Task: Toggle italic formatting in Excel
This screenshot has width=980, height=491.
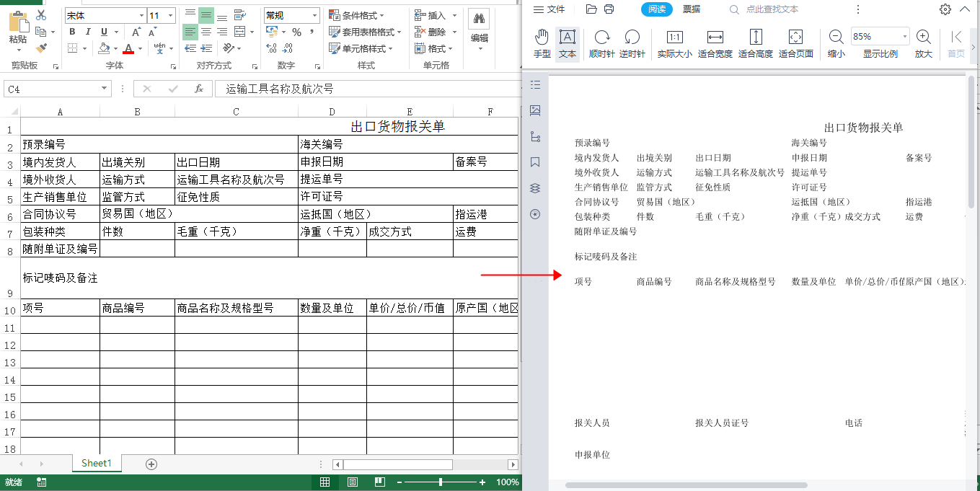Action: click(89, 32)
